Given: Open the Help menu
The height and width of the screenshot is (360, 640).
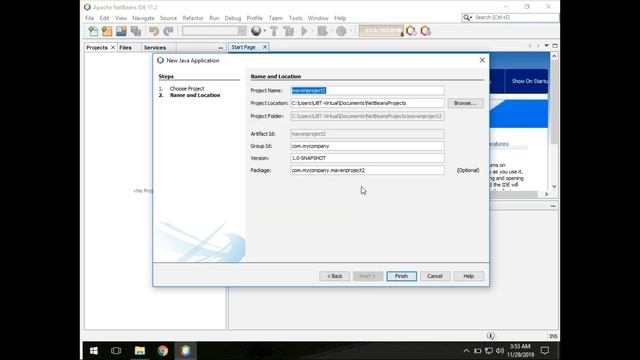Looking at the screenshot, I should click(x=340, y=18).
